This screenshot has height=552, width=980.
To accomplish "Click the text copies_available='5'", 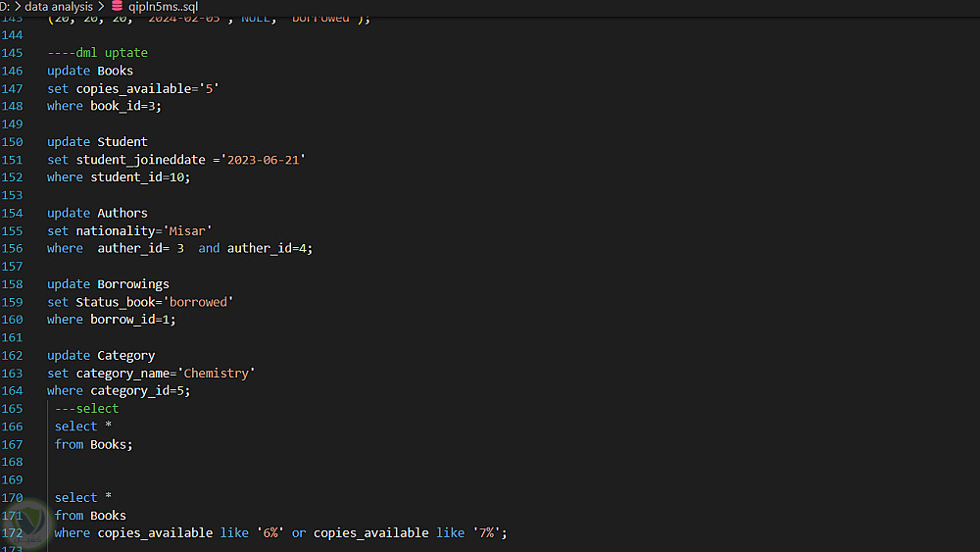I will [148, 89].
